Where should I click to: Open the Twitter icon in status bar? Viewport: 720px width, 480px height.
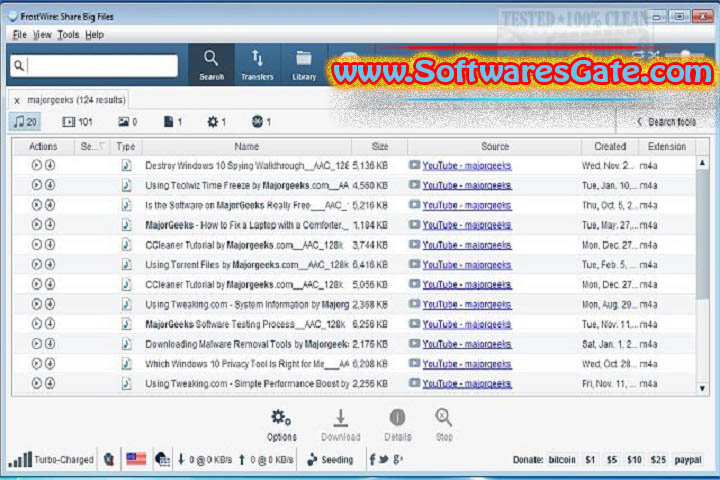tap(384, 459)
